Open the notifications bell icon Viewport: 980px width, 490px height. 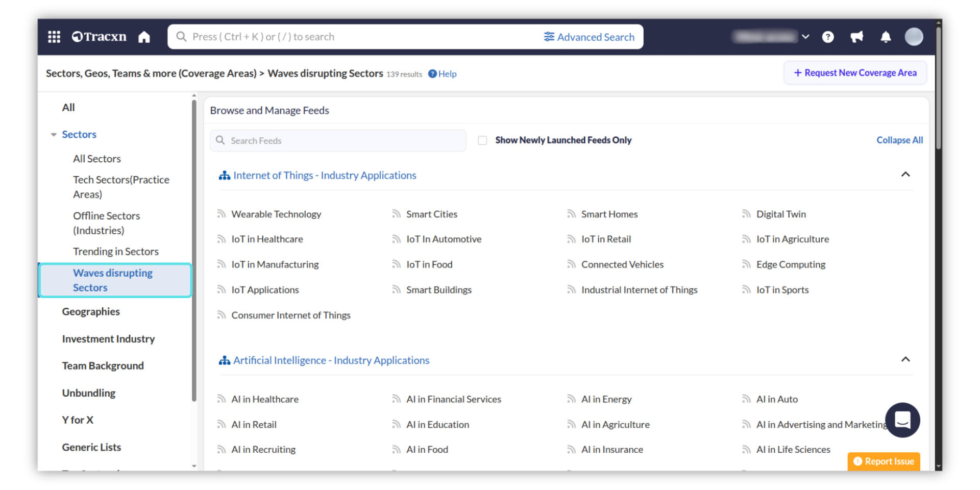click(886, 37)
